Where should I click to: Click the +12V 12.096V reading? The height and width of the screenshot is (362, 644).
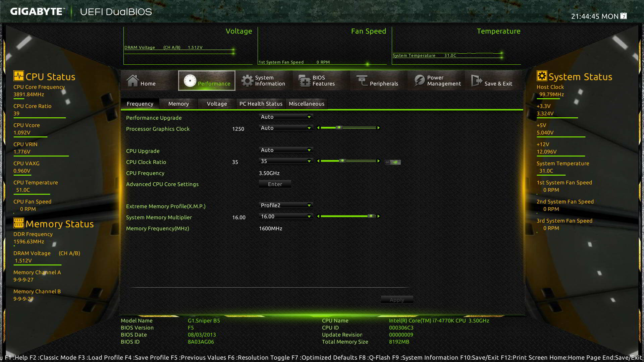tap(546, 152)
